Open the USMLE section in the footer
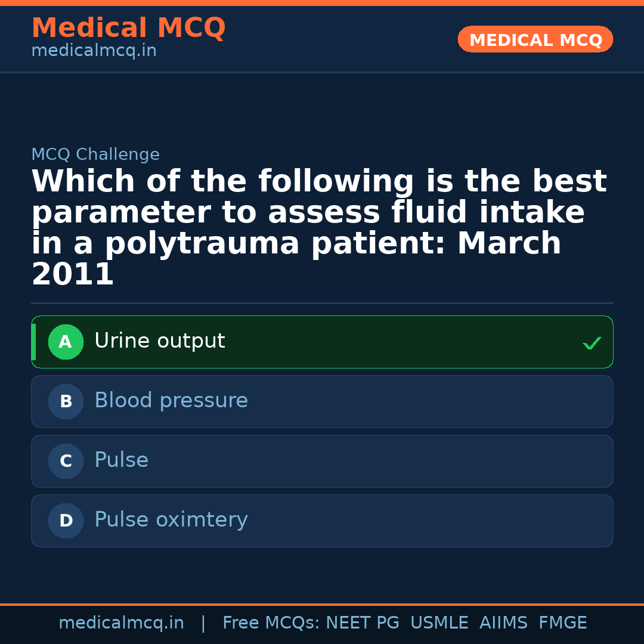This screenshot has width=644, height=644. [439, 623]
